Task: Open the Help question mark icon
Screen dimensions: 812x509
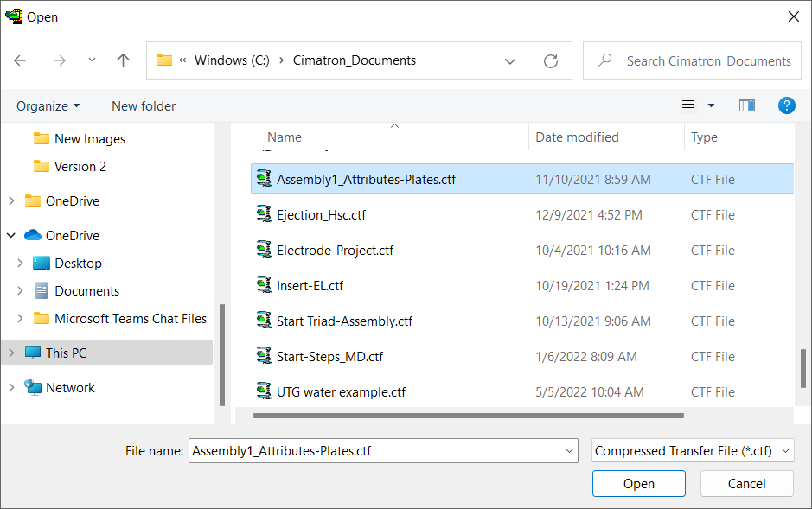Action: (786, 105)
